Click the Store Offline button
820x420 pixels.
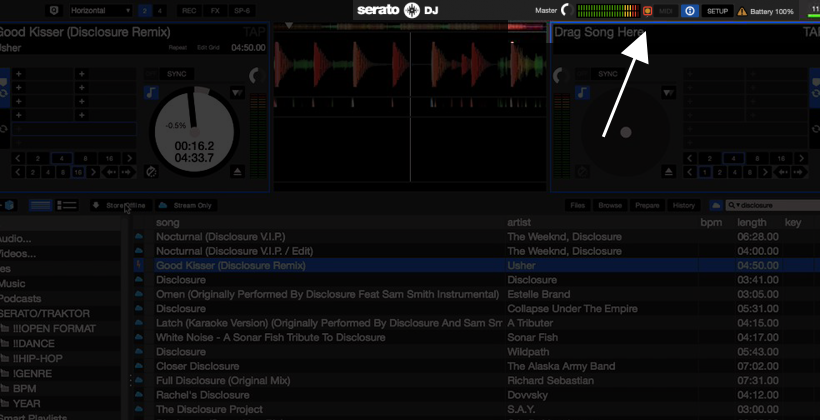click(121, 206)
